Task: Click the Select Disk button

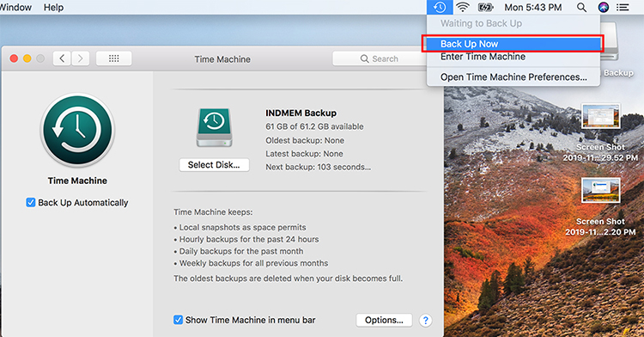Action: (214, 165)
